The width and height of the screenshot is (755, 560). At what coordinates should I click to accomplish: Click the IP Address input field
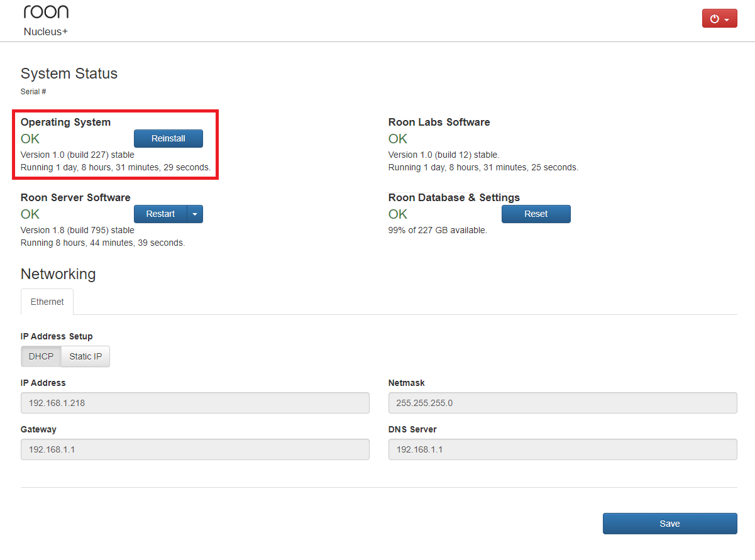click(195, 403)
